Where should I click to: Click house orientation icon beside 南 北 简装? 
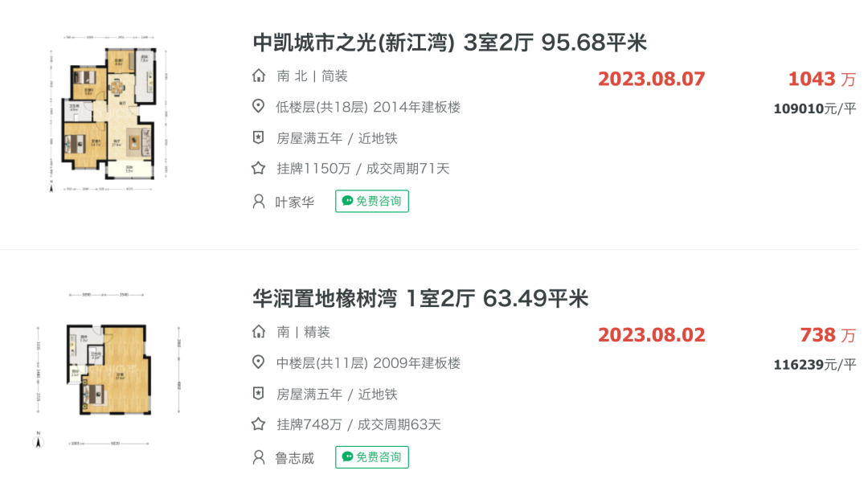259,76
